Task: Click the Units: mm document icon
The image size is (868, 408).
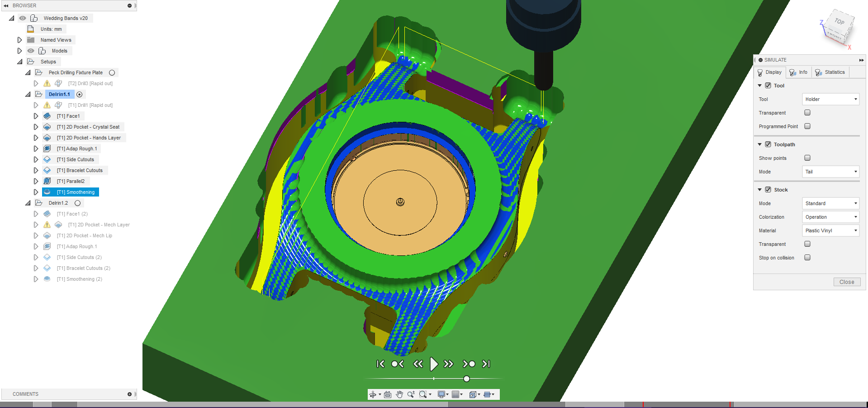Action: coord(31,29)
